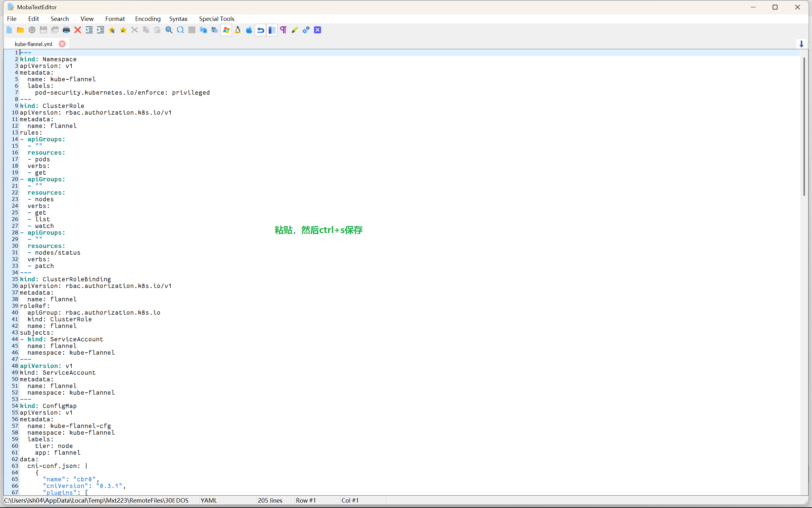The width and height of the screenshot is (812, 508).
Task: Click the '- patch' verb line
Action: (x=41, y=266)
